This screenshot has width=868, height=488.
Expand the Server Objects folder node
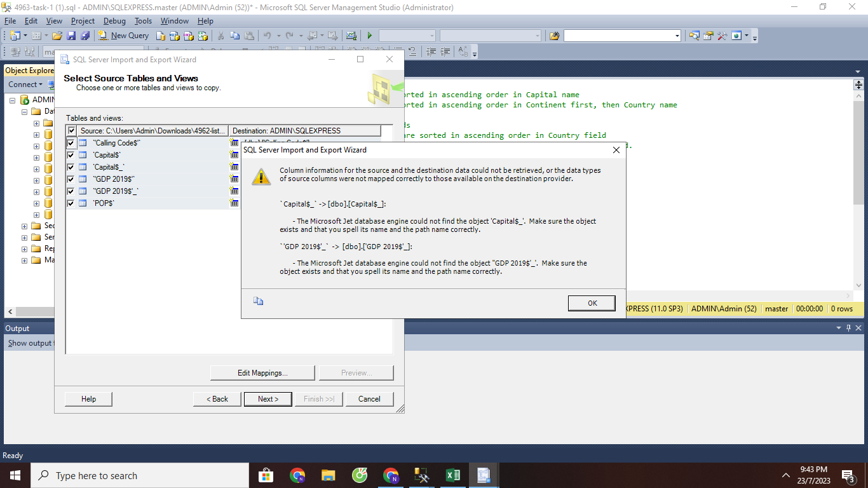click(x=25, y=237)
